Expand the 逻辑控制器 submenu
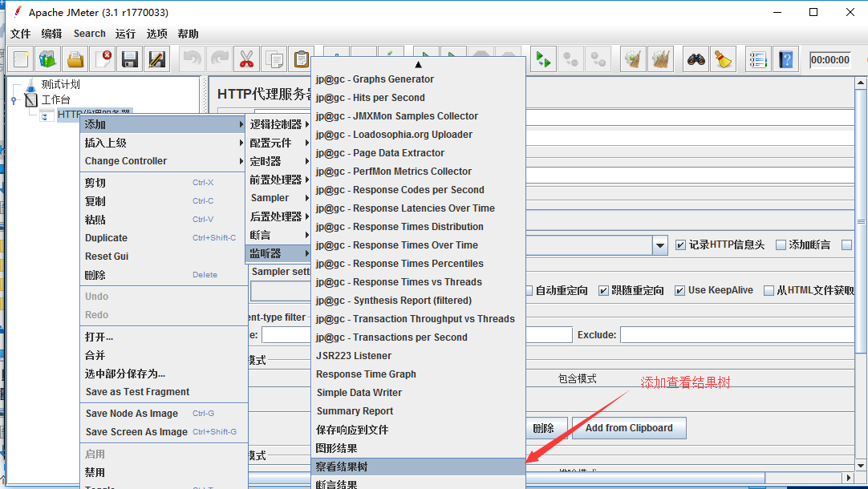Viewport: 868px width, 489px height. (278, 124)
